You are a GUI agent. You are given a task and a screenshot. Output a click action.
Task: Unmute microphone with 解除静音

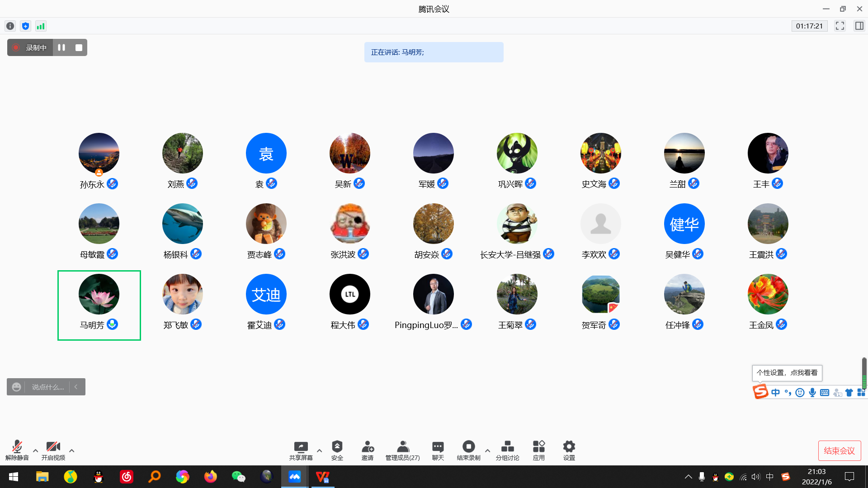(17, 450)
